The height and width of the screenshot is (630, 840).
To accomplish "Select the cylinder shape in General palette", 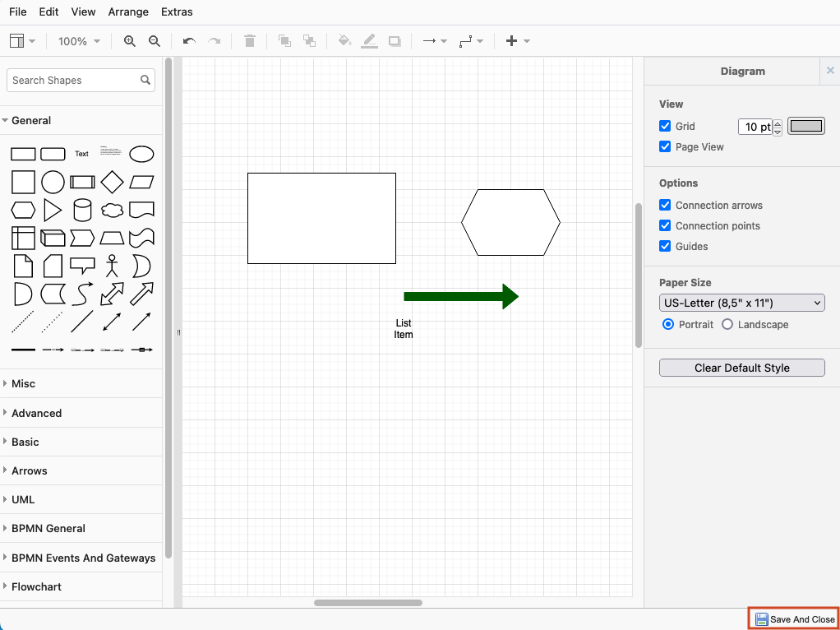I will click(82, 210).
